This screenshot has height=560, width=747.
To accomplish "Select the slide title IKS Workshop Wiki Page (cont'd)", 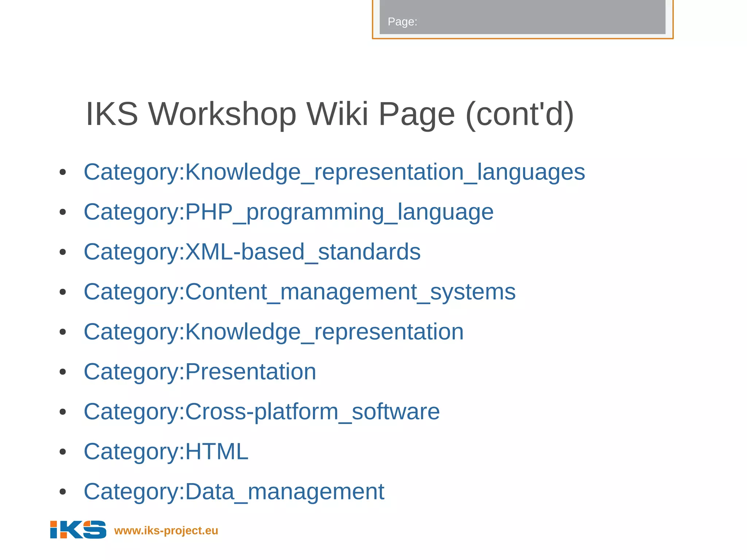I will 330,114.
